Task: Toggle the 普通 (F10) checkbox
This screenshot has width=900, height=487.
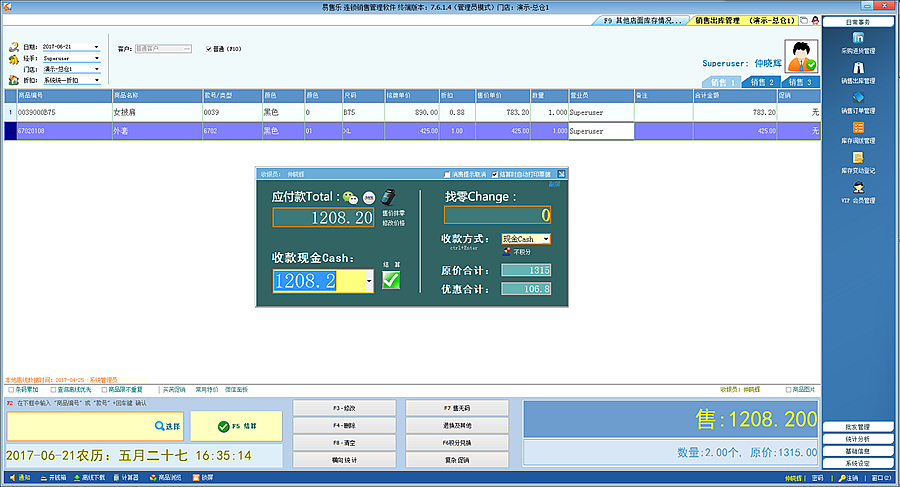Action: [208, 48]
